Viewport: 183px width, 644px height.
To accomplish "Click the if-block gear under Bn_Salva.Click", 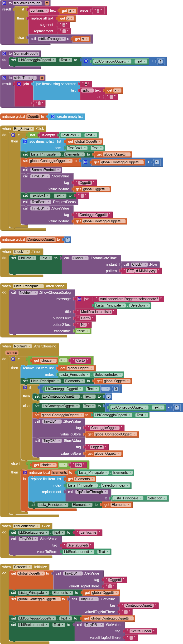I will pos(13,135).
